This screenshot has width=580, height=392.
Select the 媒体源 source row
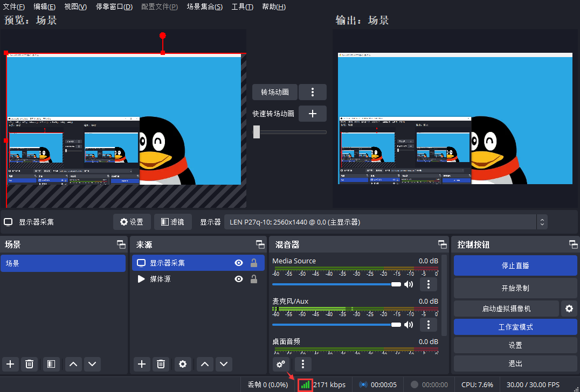click(x=198, y=279)
